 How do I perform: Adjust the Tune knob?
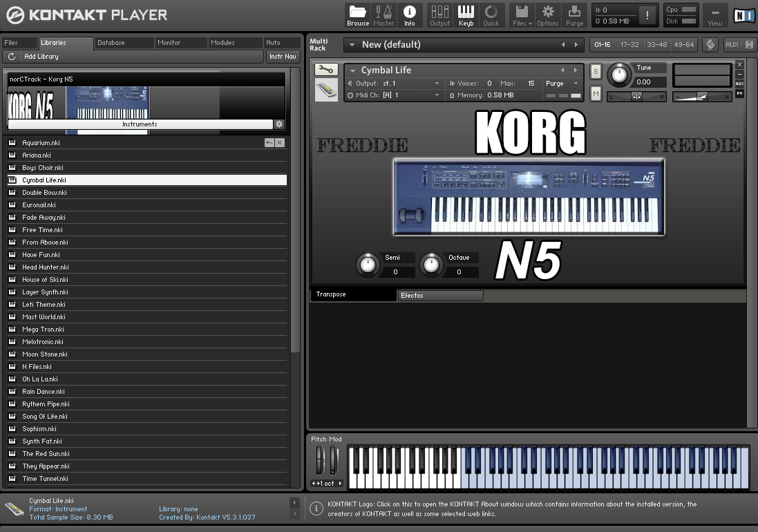(619, 75)
